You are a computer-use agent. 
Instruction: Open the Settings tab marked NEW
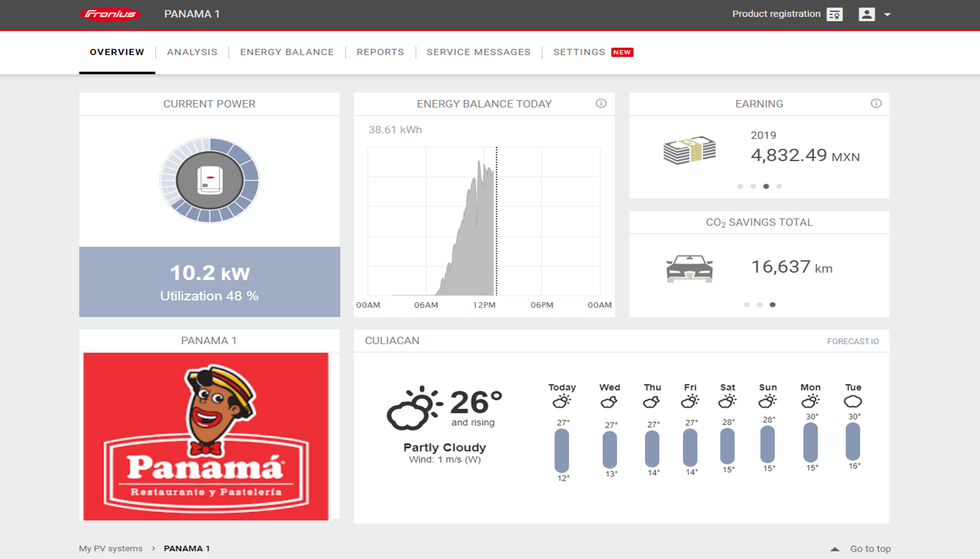pos(579,52)
